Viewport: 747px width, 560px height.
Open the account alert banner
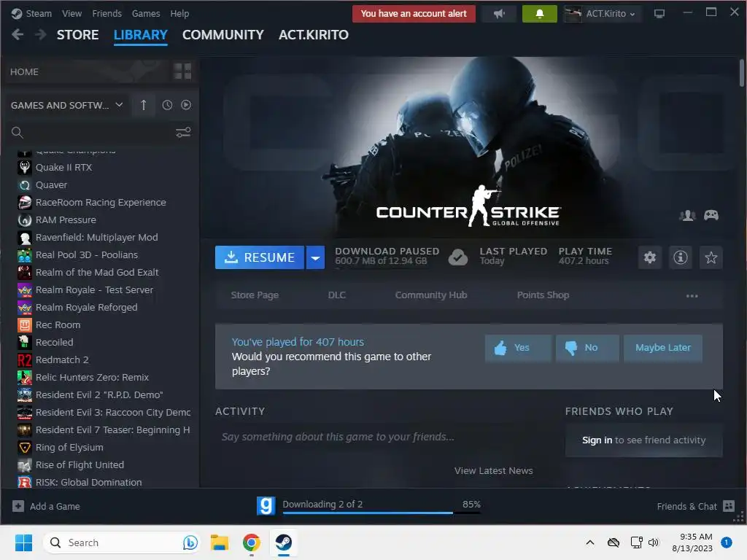point(414,14)
